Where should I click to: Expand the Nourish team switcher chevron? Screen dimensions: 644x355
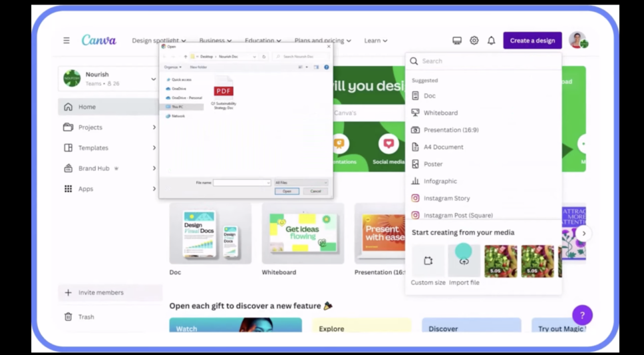153,79
